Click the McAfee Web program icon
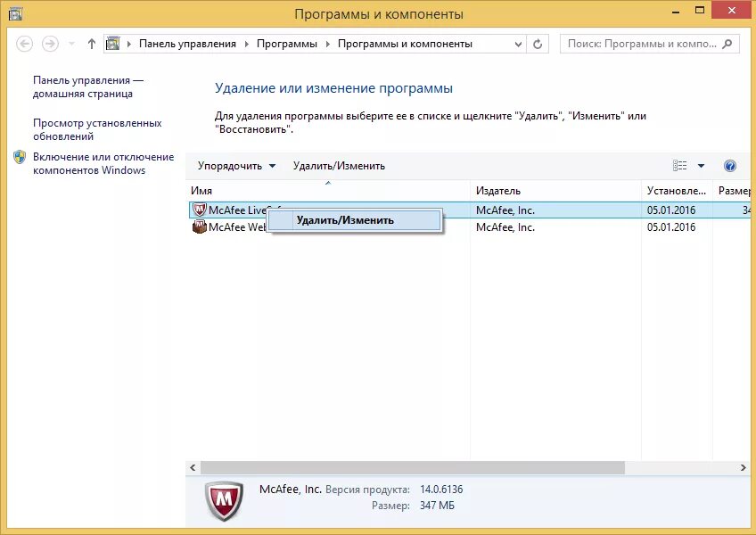 pos(199,226)
